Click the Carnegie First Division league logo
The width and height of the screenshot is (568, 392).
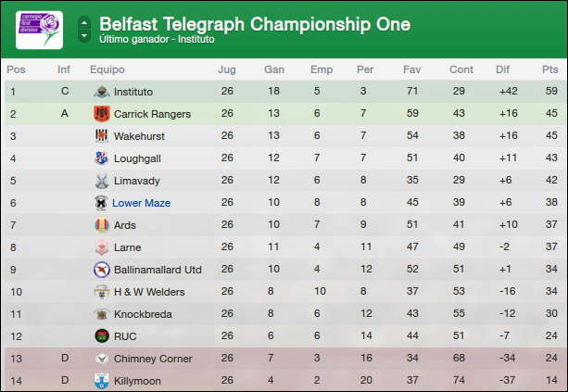tap(39, 30)
